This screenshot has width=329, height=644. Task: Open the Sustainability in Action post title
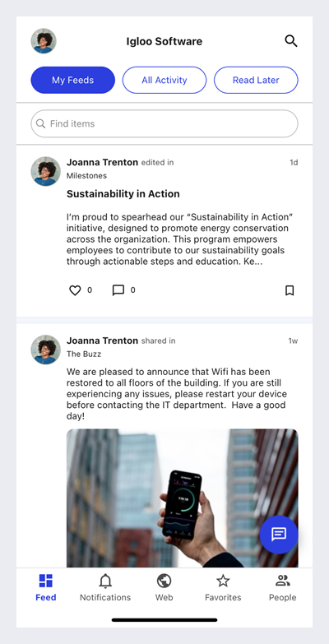(x=123, y=194)
